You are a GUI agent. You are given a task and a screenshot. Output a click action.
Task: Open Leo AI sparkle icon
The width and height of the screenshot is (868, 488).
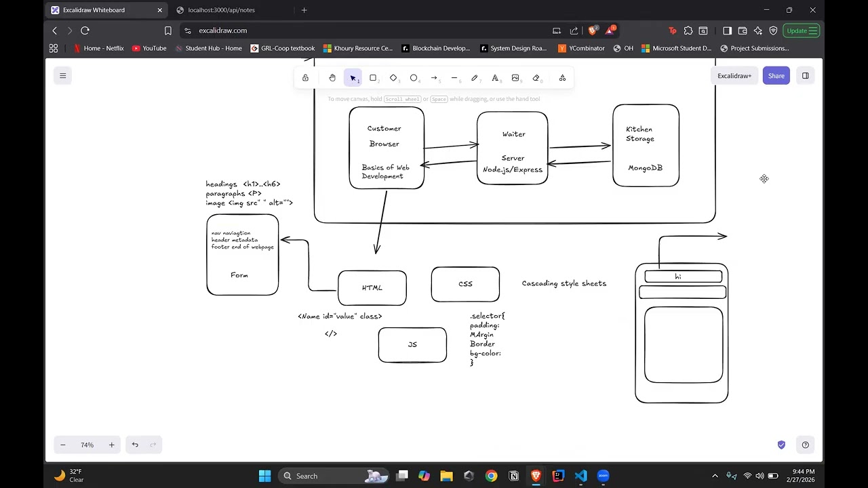coord(757,30)
